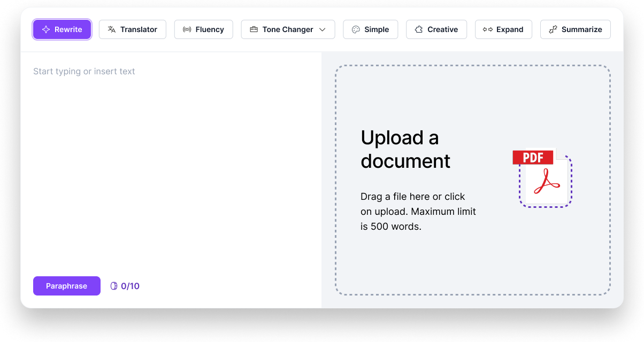Check the 0/10 usage counter
644x342 pixels.
click(125, 286)
